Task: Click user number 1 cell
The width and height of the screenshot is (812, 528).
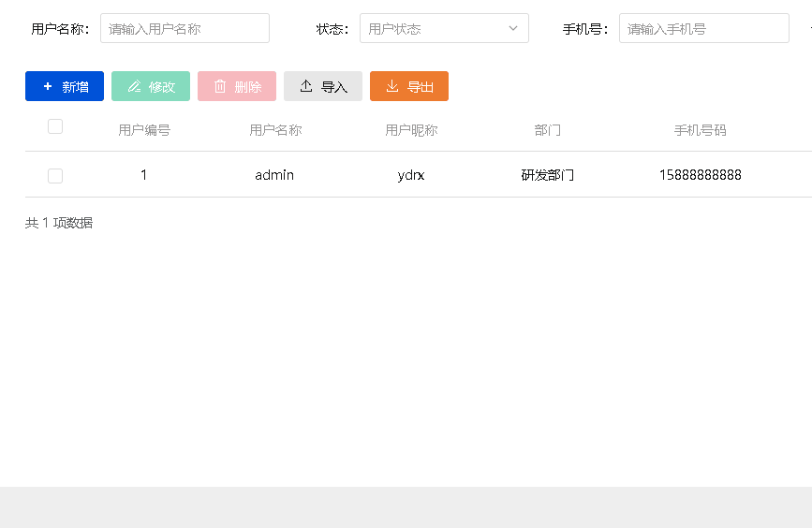Action: (x=144, y=175)
